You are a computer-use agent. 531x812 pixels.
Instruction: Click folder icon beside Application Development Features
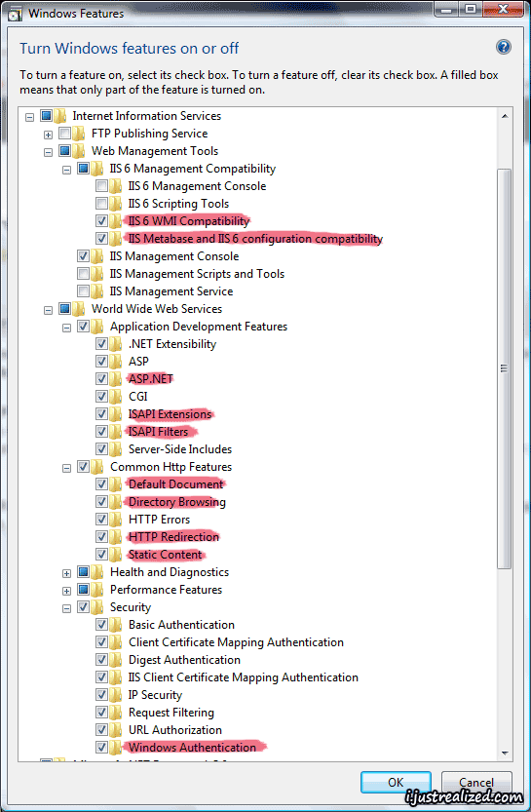(97, 327)
